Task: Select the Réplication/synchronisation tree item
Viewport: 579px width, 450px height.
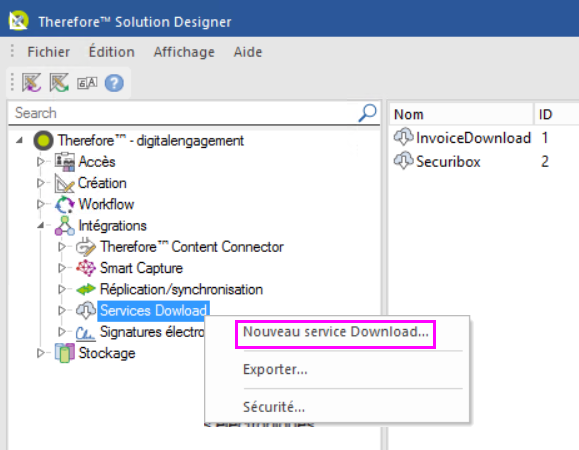Action: click(181, 289)
